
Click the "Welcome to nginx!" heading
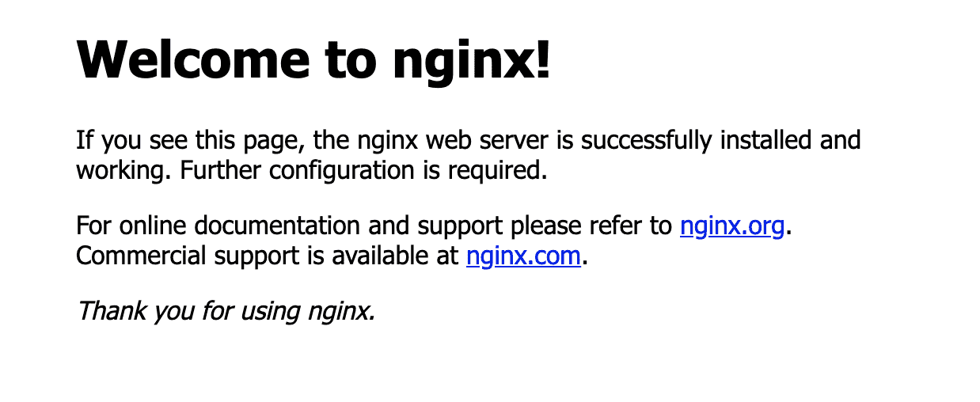coord(313,59)
